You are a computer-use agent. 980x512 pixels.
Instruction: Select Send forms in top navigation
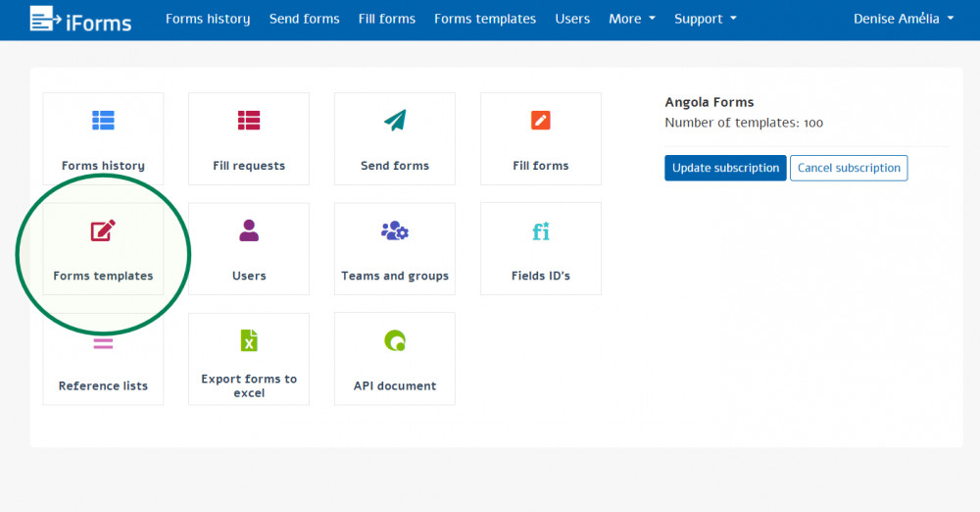305,19
